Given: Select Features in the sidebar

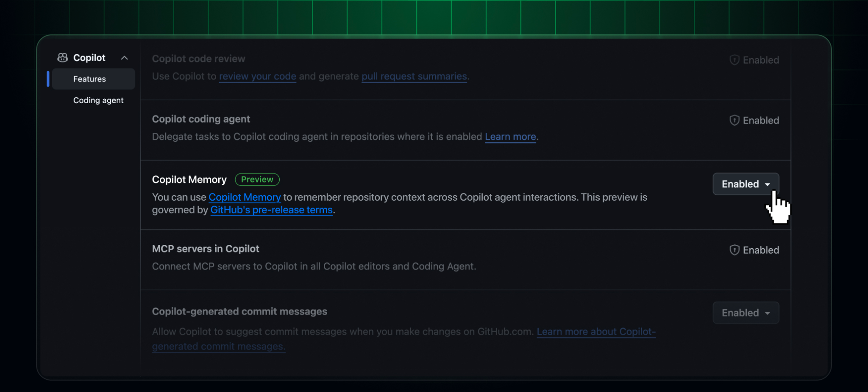Looking at the screenshot, I should pos(89,78).
